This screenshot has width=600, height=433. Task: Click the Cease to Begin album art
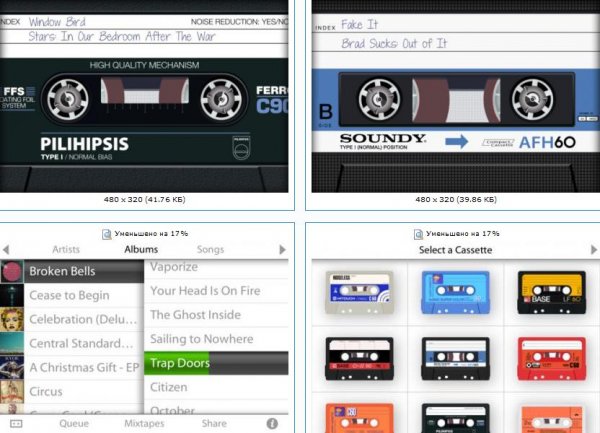[12, 295]
